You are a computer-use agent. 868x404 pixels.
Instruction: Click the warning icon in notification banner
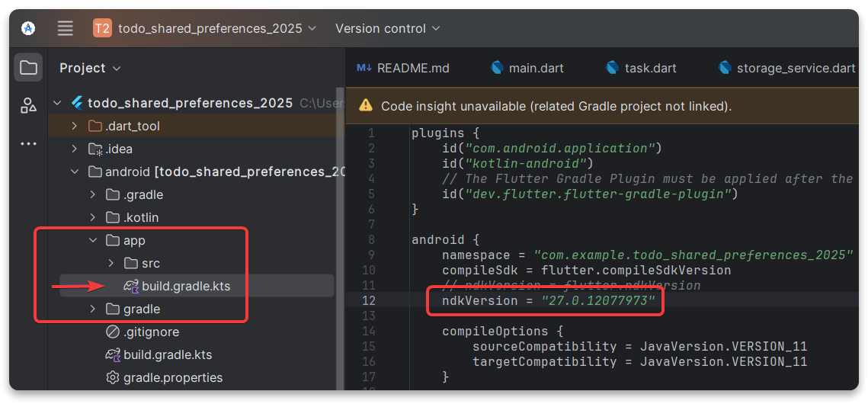tap(366, 106)
